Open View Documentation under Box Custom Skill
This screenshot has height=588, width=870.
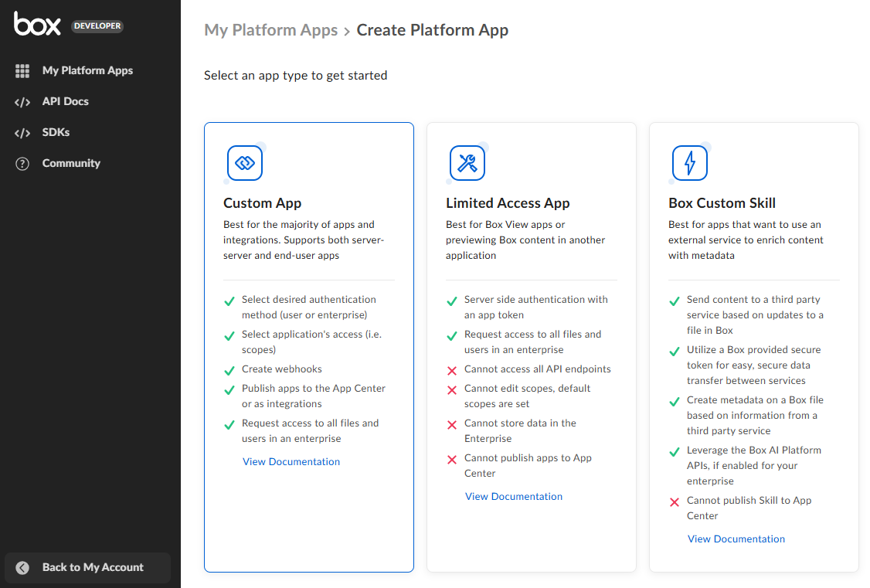click(736, 539)
